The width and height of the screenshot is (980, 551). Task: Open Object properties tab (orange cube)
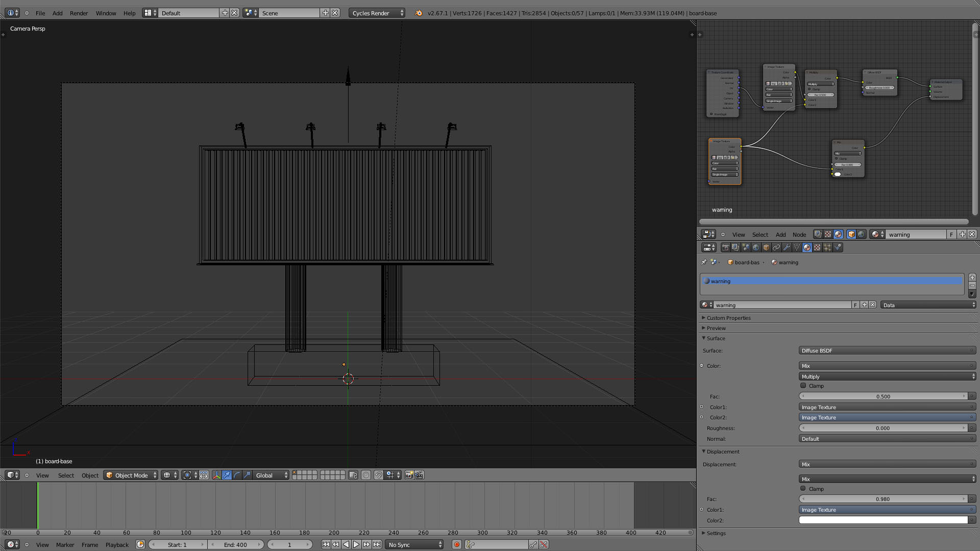pos(766,247)
